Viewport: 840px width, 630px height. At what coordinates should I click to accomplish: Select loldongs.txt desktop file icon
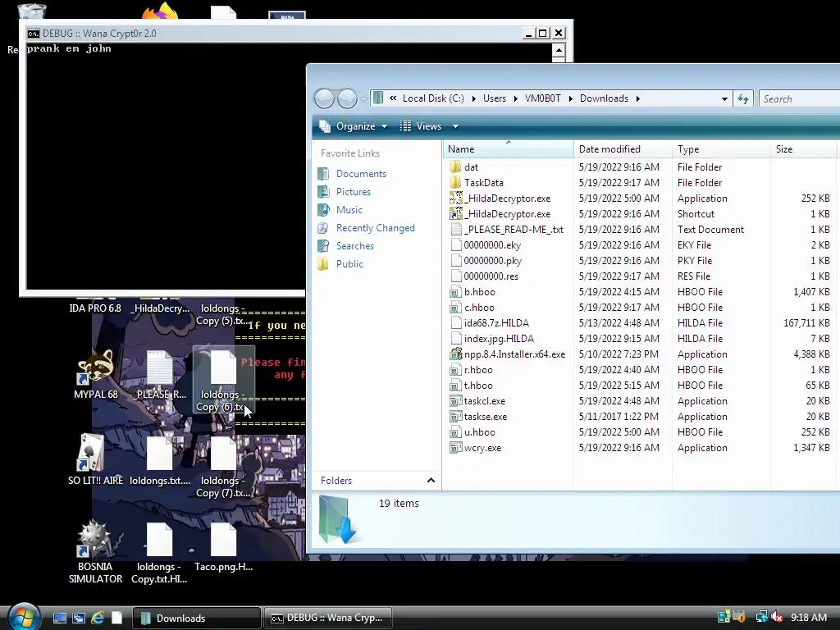tap(160, 459)
